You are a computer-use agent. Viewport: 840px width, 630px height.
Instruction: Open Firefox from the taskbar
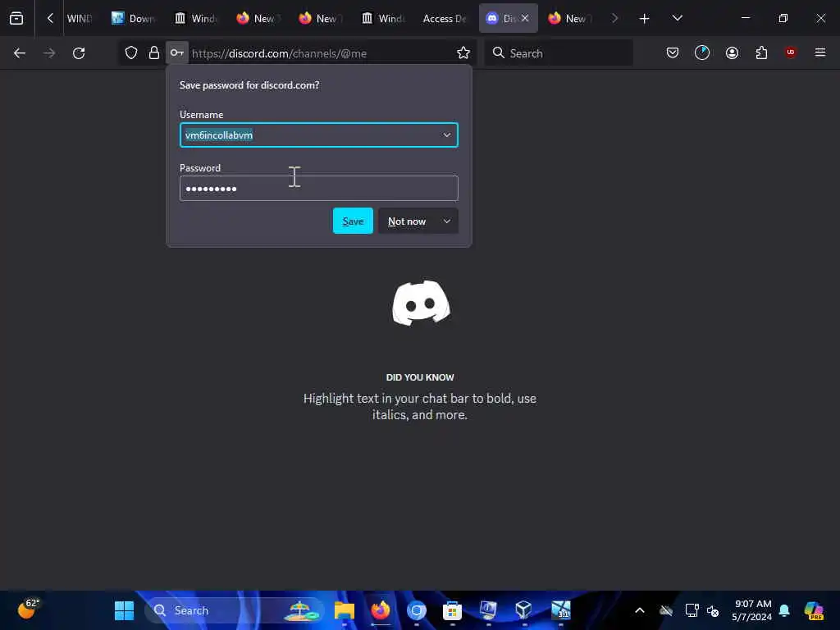click(381, 610)
